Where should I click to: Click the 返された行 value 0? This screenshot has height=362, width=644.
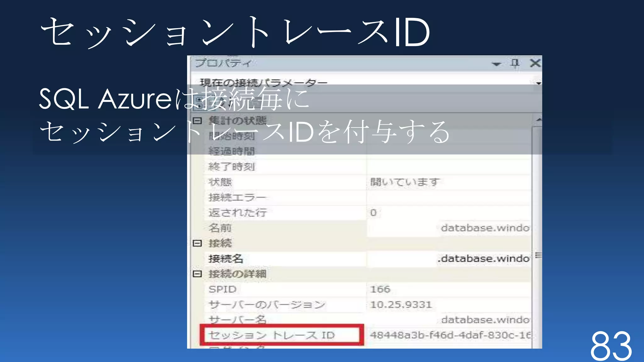[373, 213]
